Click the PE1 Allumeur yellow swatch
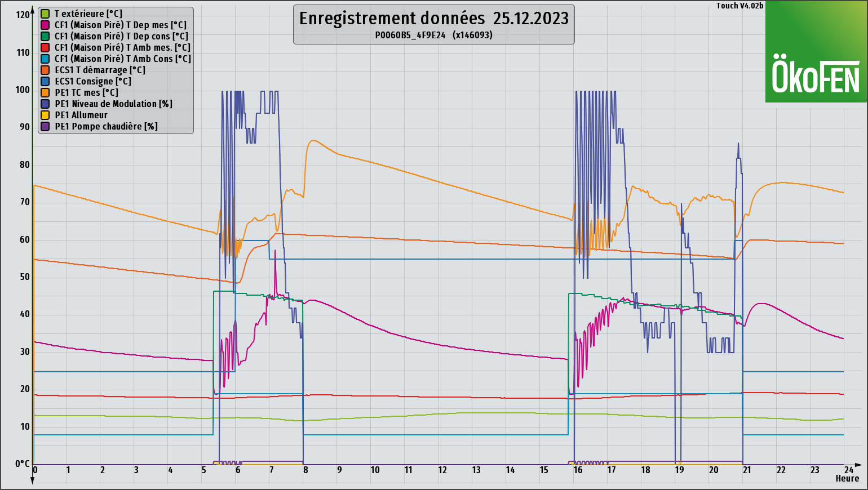This screenshot has height=490, width=868. click(45, 115)
